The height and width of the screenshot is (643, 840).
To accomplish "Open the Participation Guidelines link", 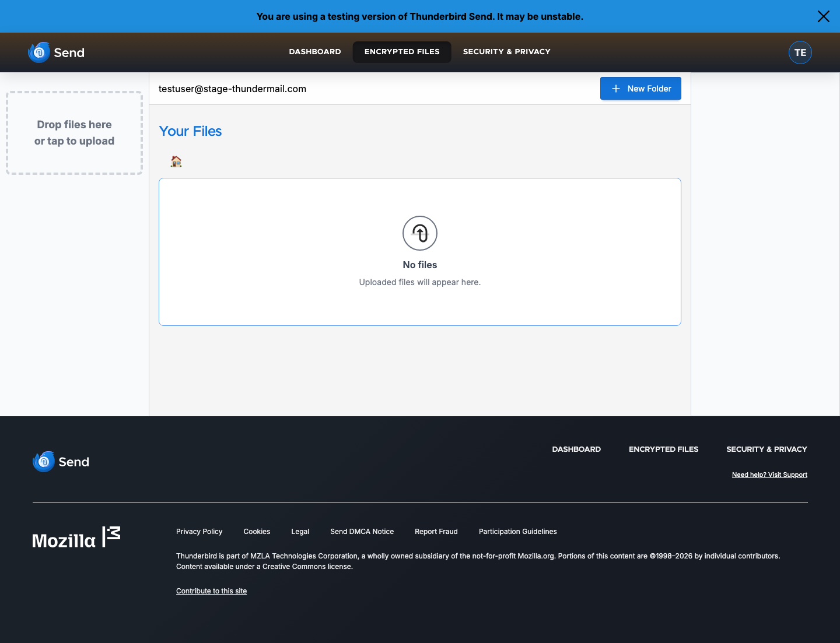I will tap(518, 532).
